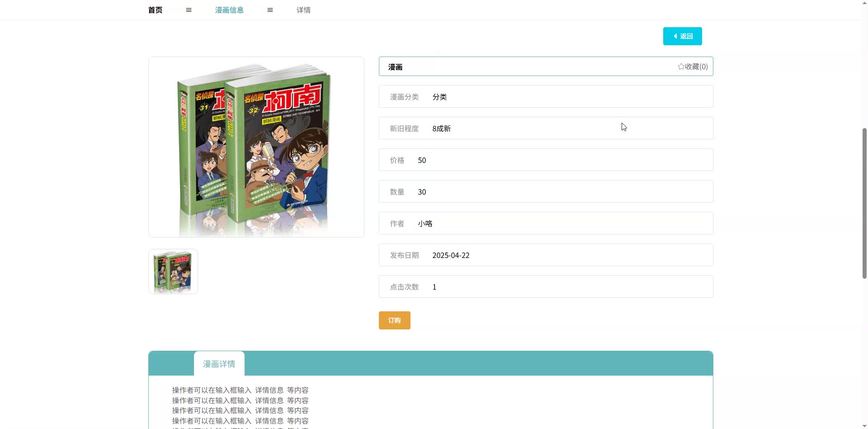The width and height of the screenshot is (868, 429).
Task: Click the star favorite icon
Action: (x=681, y=67)
